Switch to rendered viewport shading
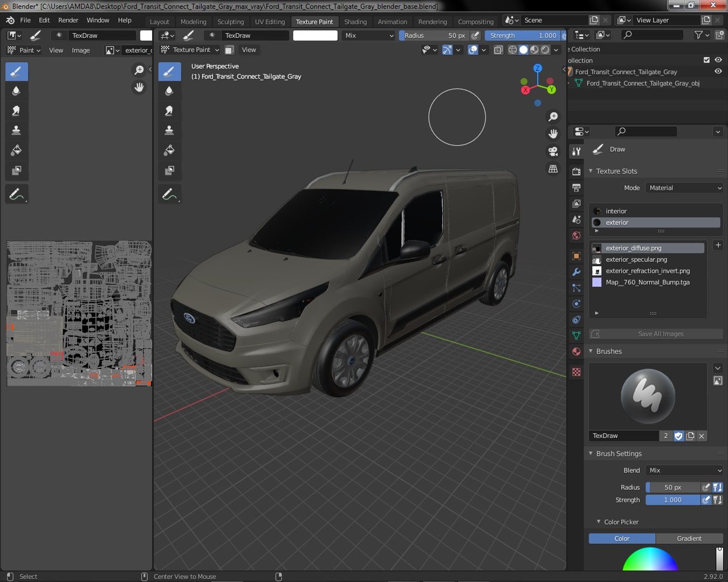The image size is (728, 582). pyautogui.click(x=545, y=50)
